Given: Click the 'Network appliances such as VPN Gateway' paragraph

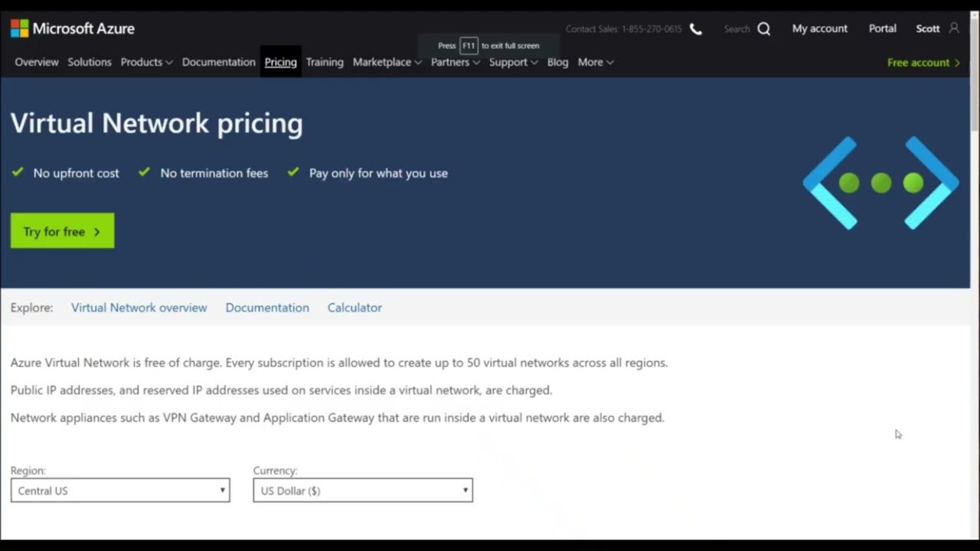Looking at the screenshot, I should pos(338,418).
